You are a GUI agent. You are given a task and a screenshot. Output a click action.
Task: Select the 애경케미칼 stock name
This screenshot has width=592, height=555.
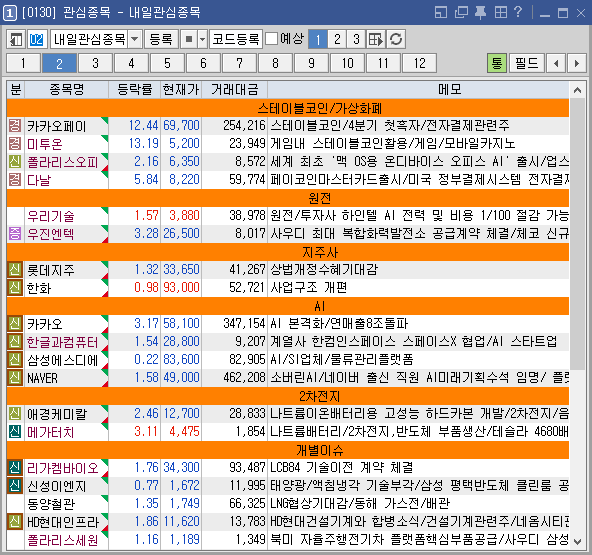click(57, 414)
